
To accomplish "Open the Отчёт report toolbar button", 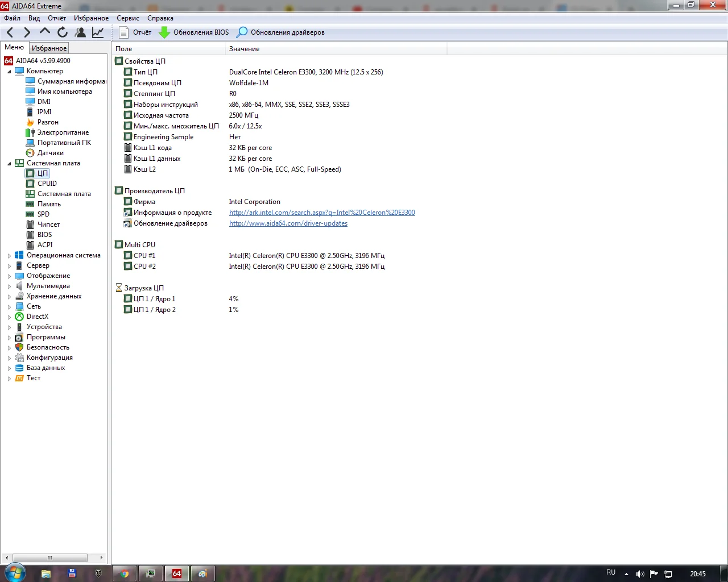I will click(x=135, y=32).
